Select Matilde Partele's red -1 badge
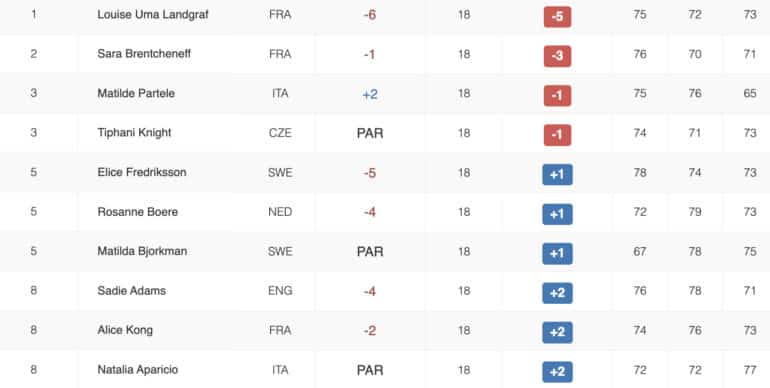Image resolution: width=770 pixels, height=388 pixels. [557, 95]
